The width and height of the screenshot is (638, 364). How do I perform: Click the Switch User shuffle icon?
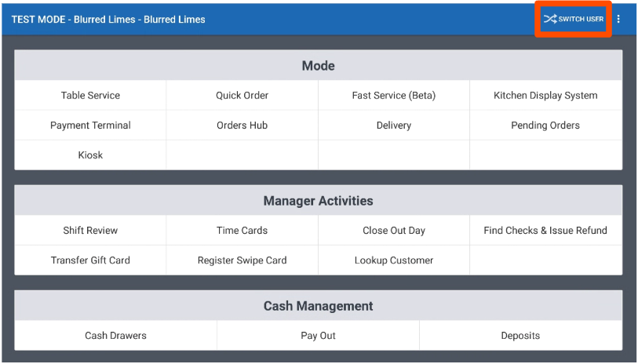549,19
